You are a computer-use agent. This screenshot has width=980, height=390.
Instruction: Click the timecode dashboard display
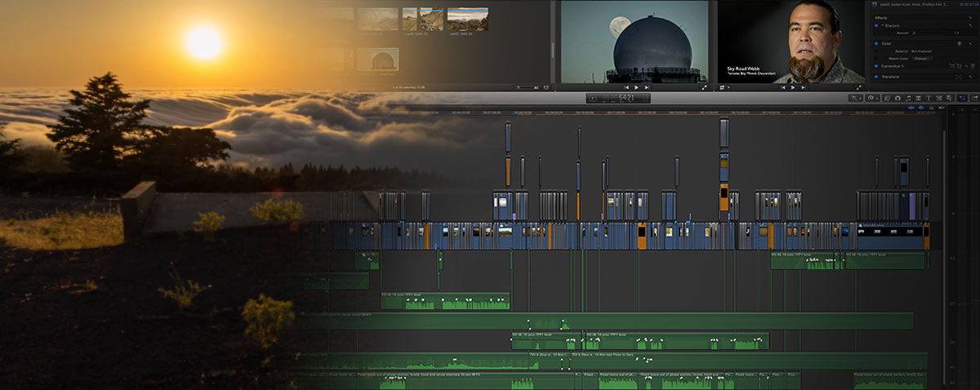pos(618,98)
